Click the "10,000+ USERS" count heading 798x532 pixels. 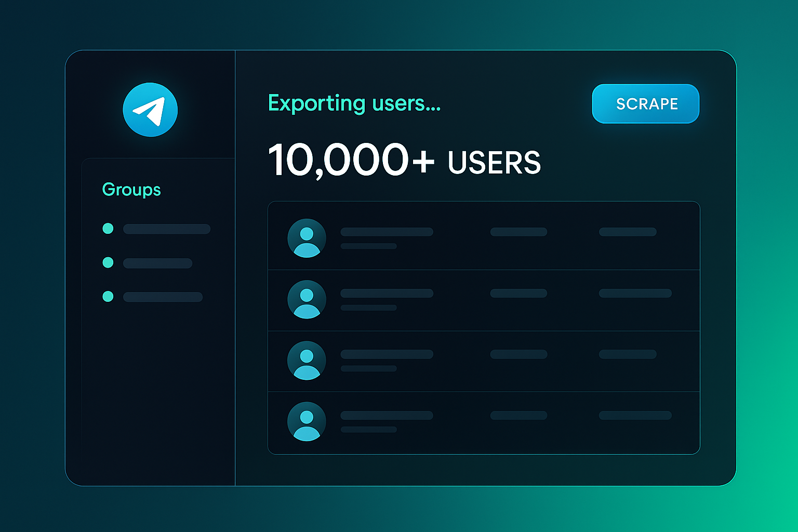pyautogui.click(x=404, y=161)
